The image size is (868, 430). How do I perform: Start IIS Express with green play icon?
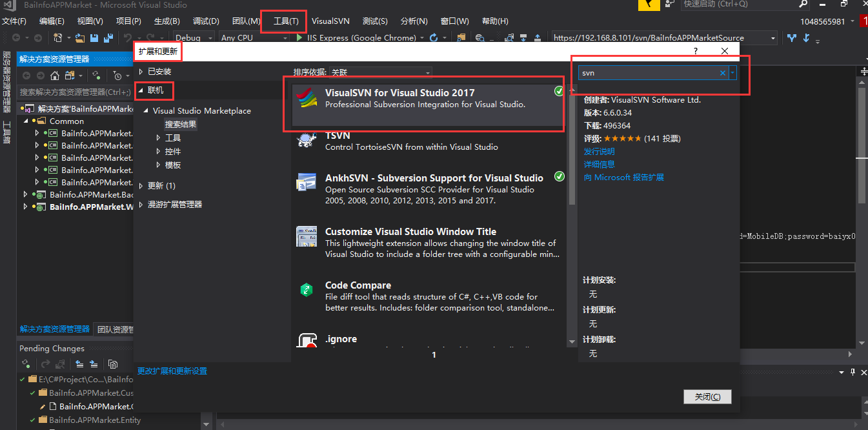[299, 38]
